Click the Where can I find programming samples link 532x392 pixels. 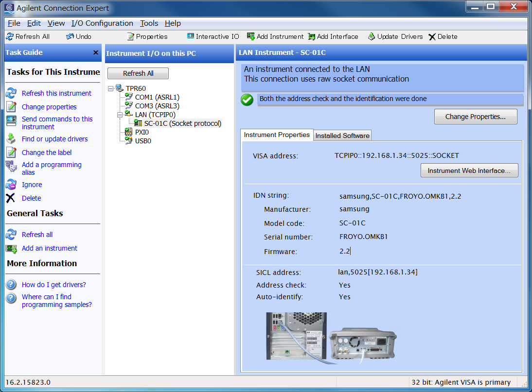(x=57, y=301)
